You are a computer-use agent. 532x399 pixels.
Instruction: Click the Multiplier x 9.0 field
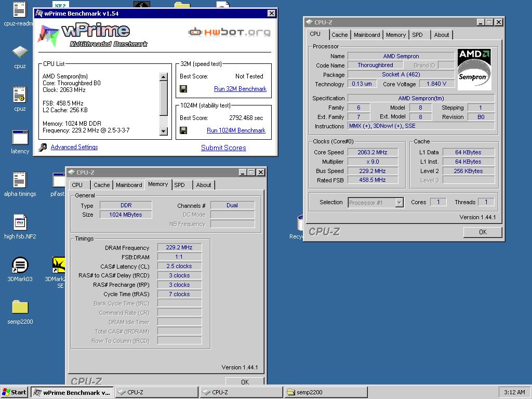pyautogui.click(x=373, y=162)
